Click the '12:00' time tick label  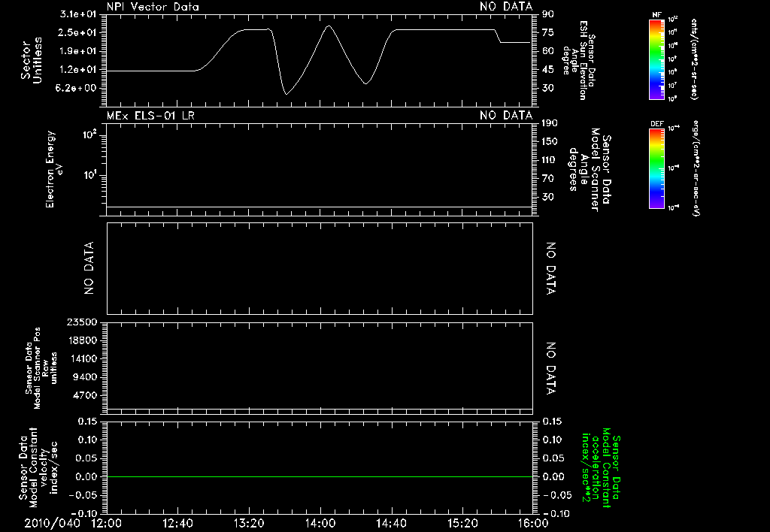[x=107, y=524]
